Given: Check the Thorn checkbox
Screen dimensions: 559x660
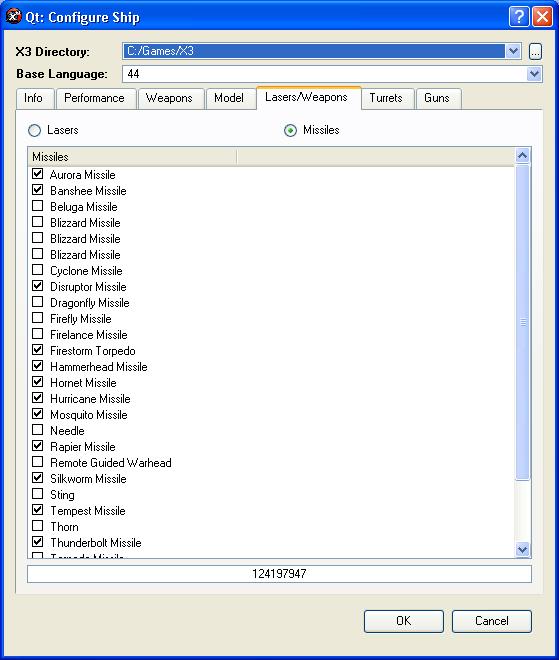Looking at the screenshot, I should click(x=37, y=525).
